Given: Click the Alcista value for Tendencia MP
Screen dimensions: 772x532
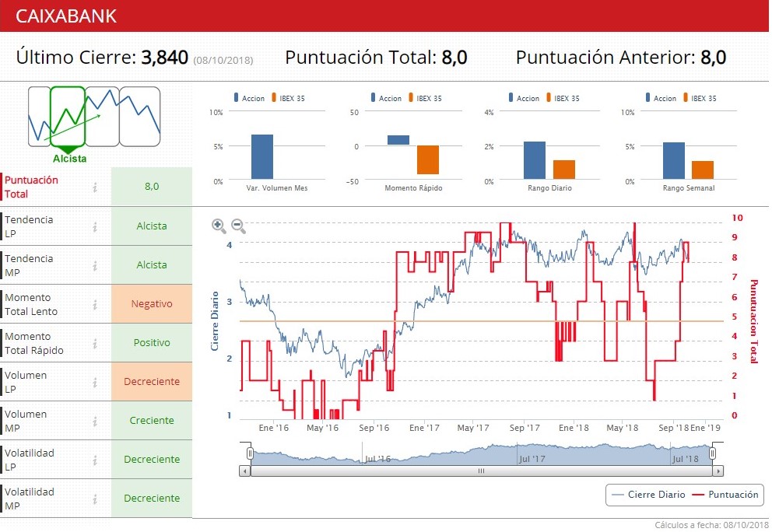Looking at the screenshot, I should coord(152,264).
